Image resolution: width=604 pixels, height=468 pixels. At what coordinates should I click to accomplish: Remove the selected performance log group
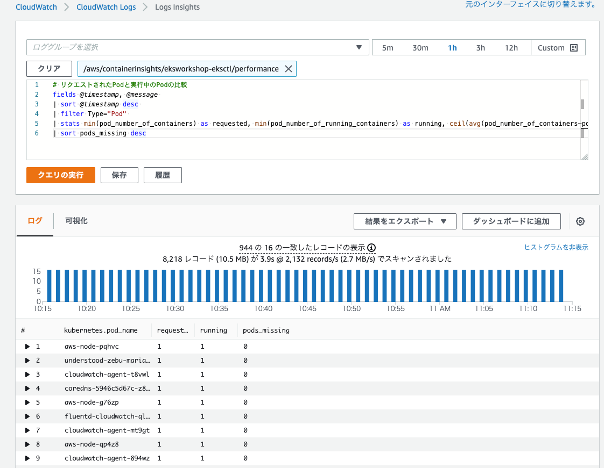(x=289, y=68)
